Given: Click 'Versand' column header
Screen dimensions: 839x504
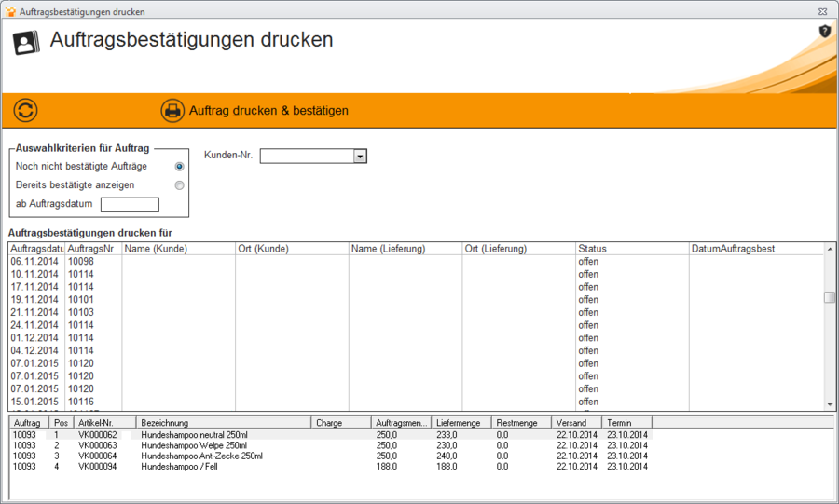Looking at the screenshot, I should (x=576, y=423).
